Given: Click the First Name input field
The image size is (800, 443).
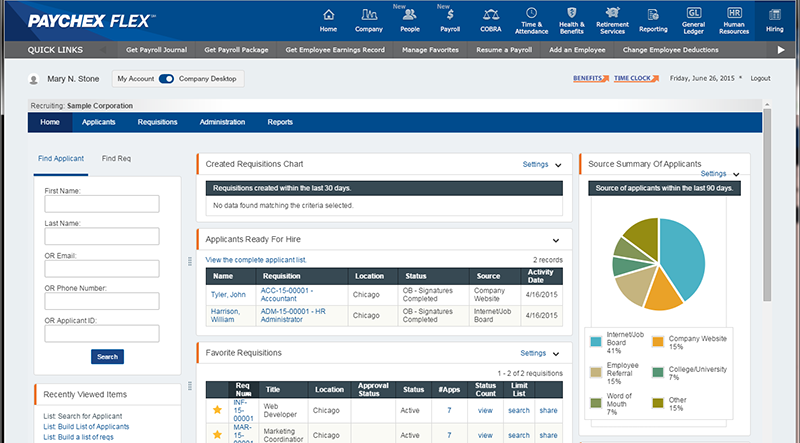Looking at the screenshot, I should (x=102, y=205).
